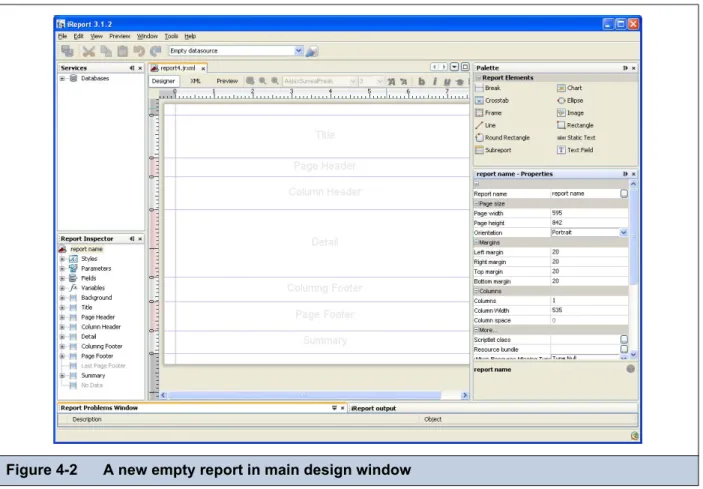Select the Line element in Palette

click(486, 125)
